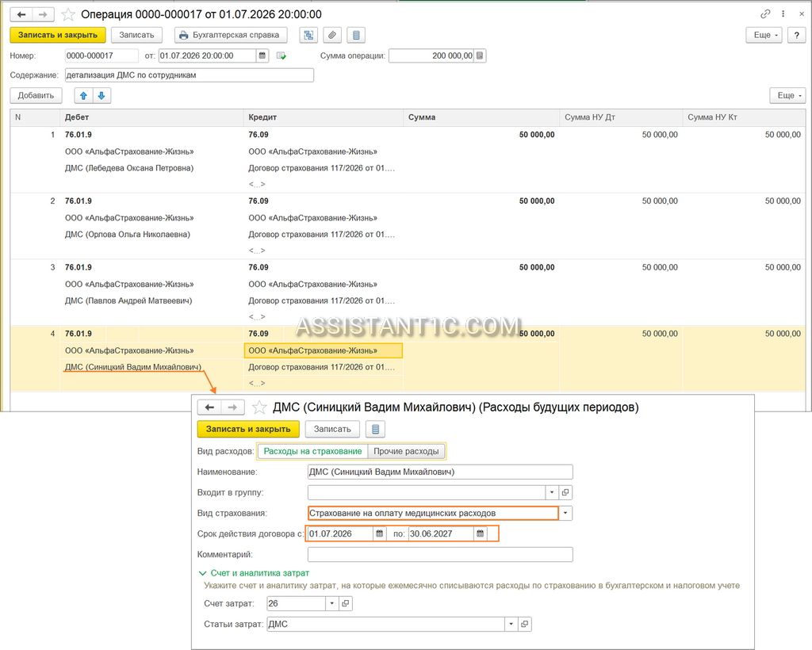Click Записать in the Операция window toolbar
This screenshot has width=812, height=650.
click(136, 35)
